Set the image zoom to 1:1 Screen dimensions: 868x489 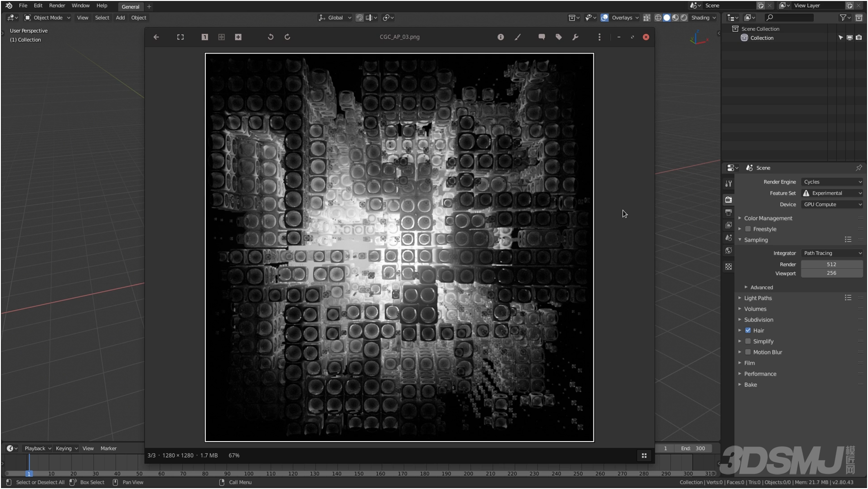[205, 37]
